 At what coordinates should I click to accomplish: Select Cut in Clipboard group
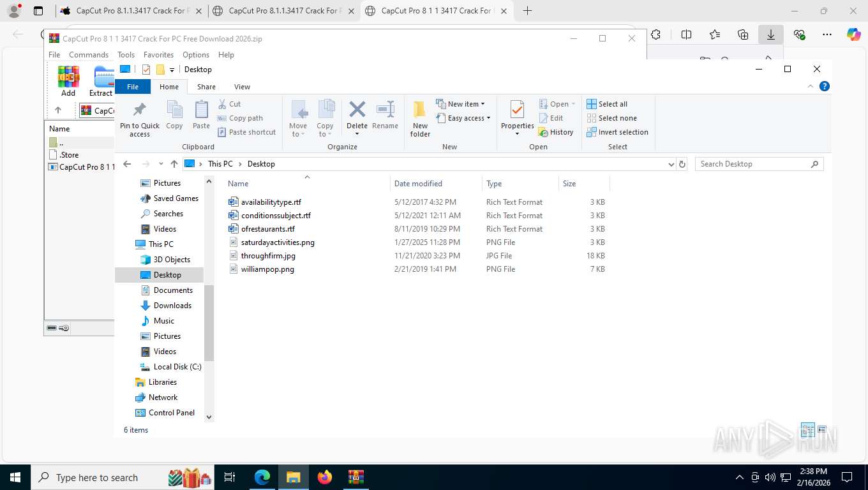229,104
